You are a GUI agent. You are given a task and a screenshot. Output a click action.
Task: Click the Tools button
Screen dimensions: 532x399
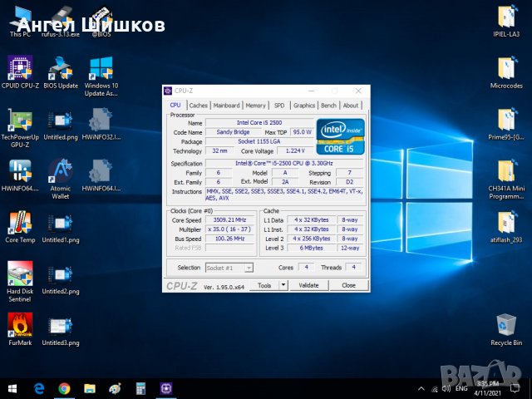click(264, 285)
